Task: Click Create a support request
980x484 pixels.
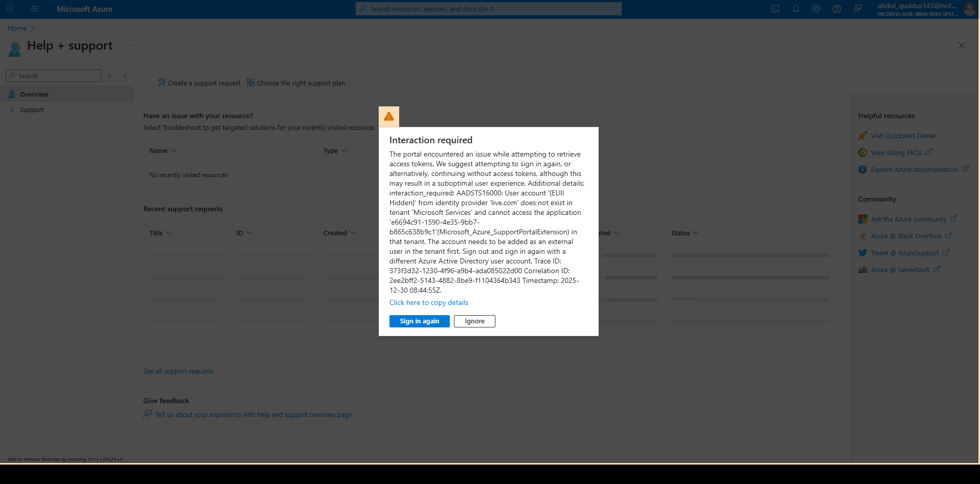Action: (x=199, y=83)
